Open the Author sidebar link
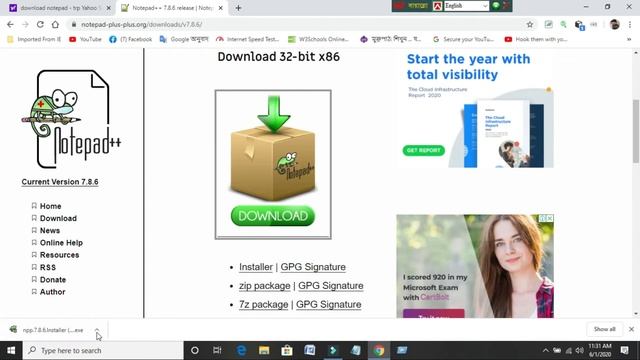This screenshot has height=360, width=640. (x=52, y=292)
